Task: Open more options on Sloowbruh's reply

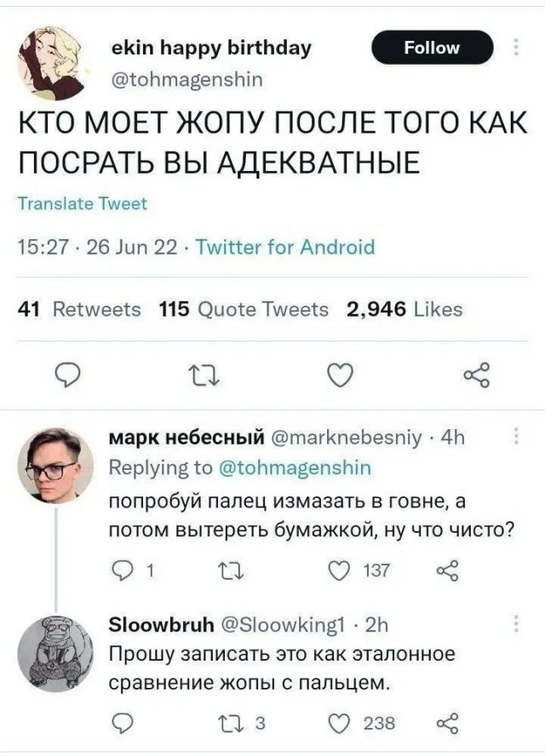Action: click(517, 624)
